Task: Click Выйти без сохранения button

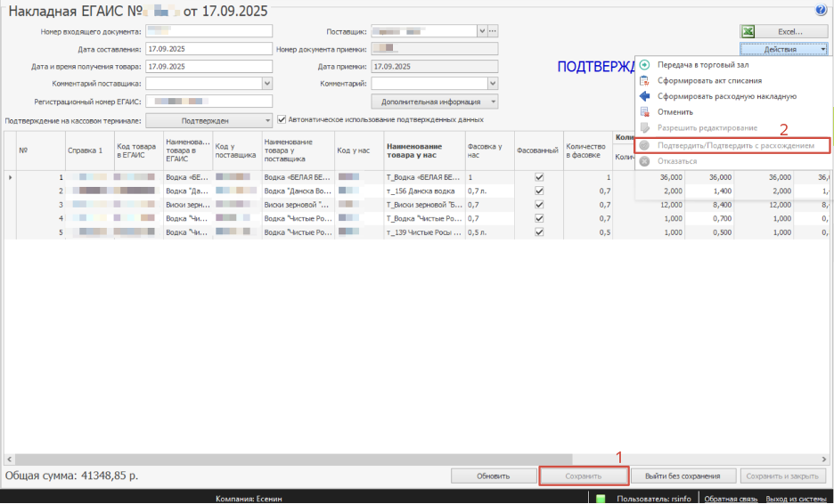Action: (x=683, y=476)
